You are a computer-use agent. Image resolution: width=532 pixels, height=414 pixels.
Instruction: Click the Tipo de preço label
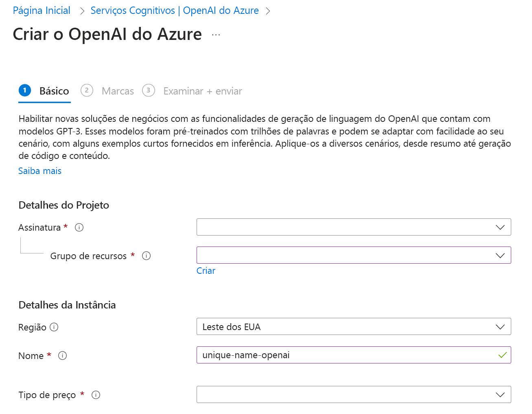pyautogui.click(x=47, y=395)
